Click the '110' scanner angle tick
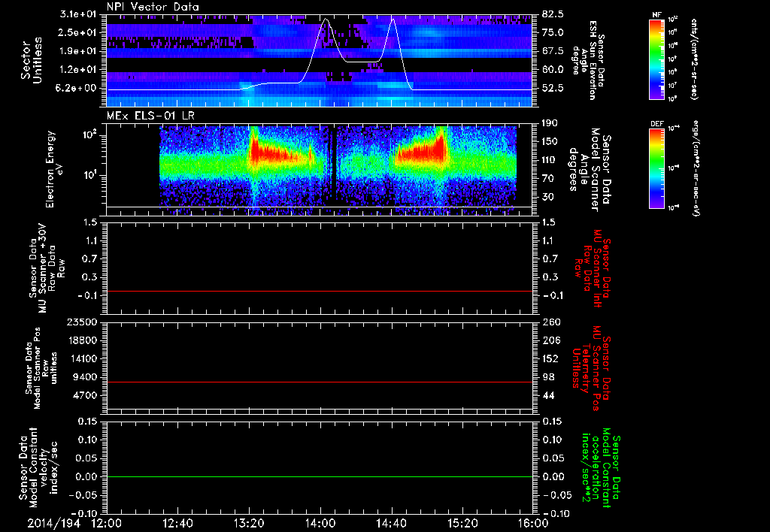Viewport: 770px width, 532px height. (x=550, y=160)
